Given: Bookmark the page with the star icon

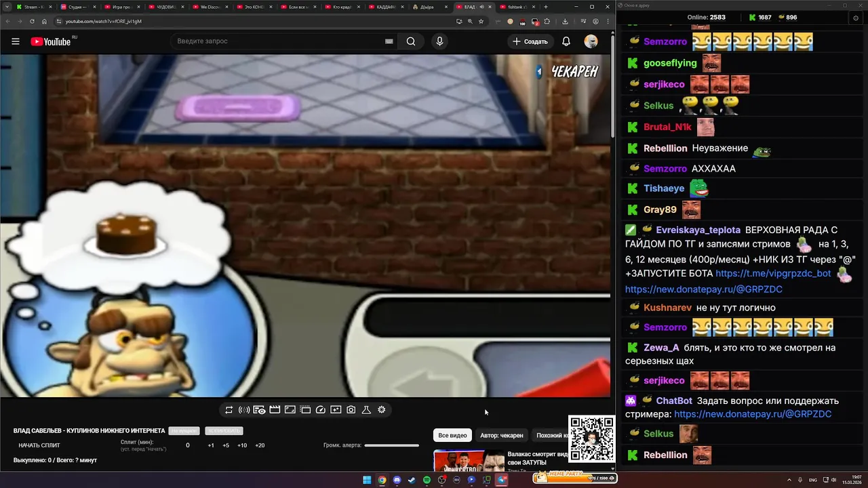Looking at the screenshot, I should (x=481, y=21).
